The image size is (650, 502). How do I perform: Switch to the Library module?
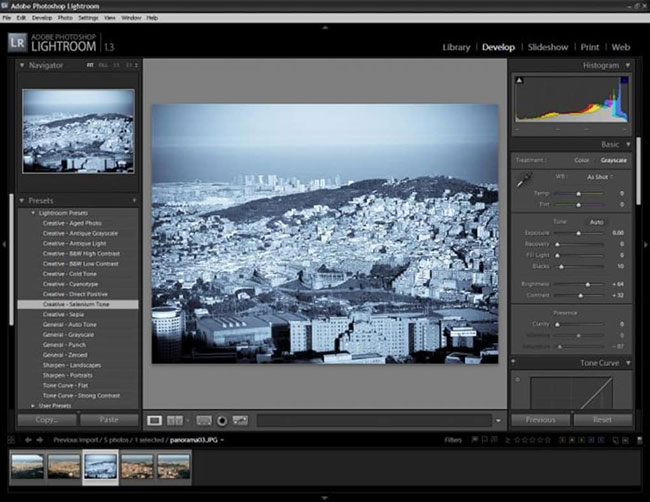click(458, 47)
